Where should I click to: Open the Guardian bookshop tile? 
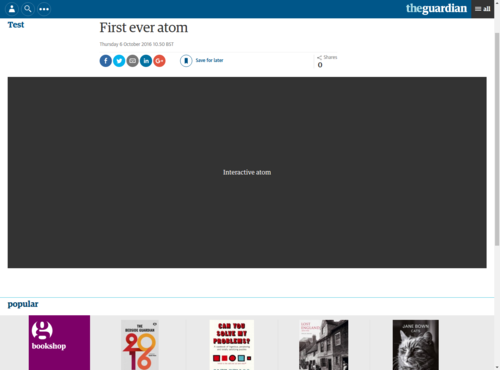tap(59, 343)
